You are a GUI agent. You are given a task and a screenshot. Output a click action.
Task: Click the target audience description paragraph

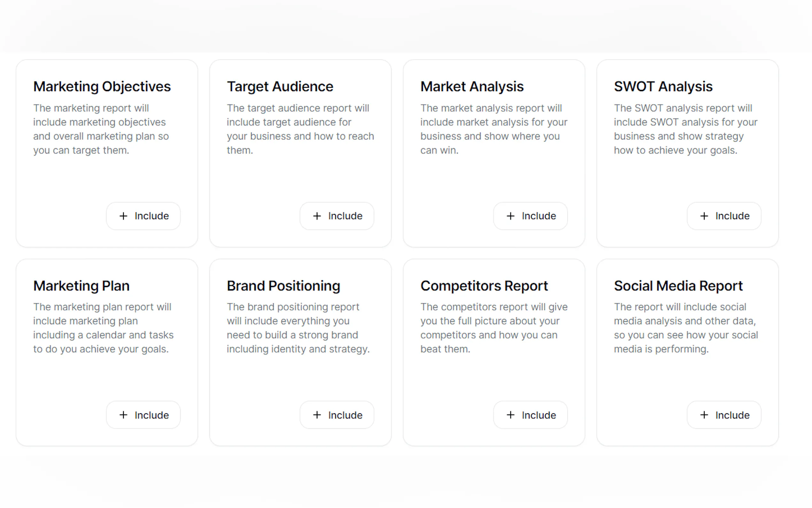(x=300, y=129)
